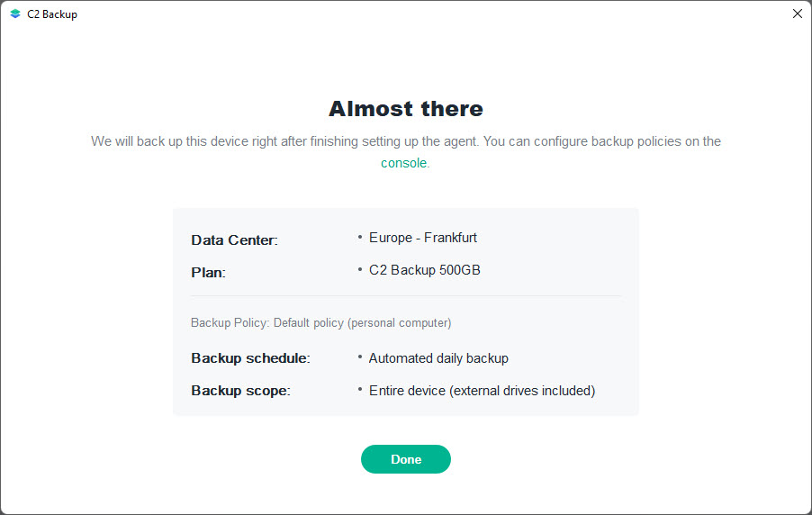Close the C2 Backup window
Viewport: 812px width, 515px height.
(x=797, y=14)
